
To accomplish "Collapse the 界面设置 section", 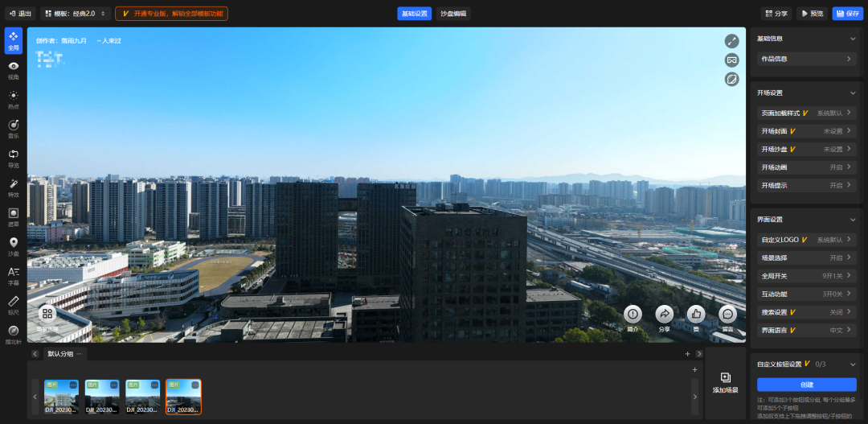I will 853,220.
